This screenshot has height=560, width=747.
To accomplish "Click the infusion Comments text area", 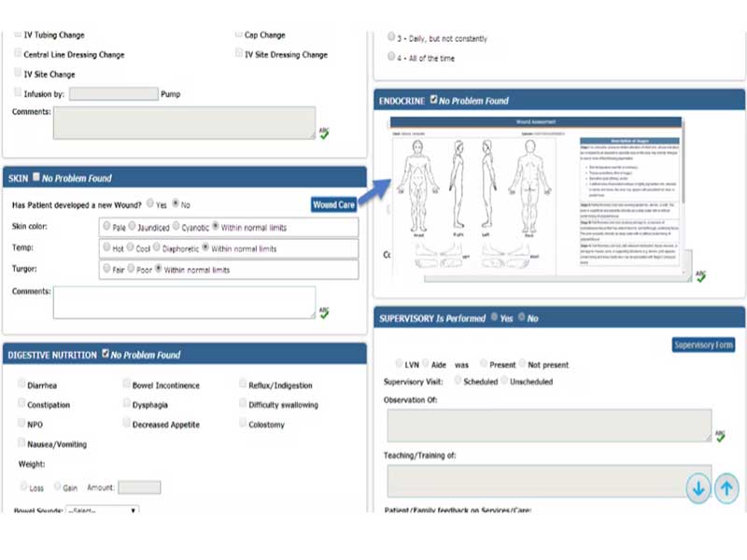I will (x=184, y=123).
